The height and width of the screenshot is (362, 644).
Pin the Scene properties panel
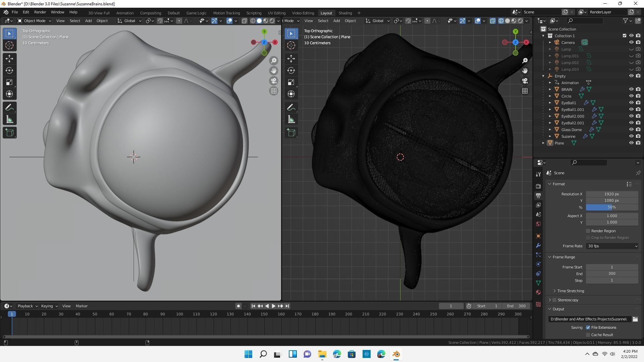(638, 173)
